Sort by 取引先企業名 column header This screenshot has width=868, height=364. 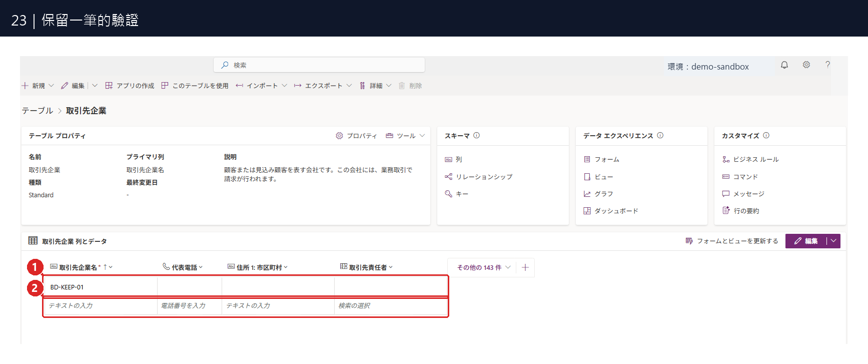(81, 267)
